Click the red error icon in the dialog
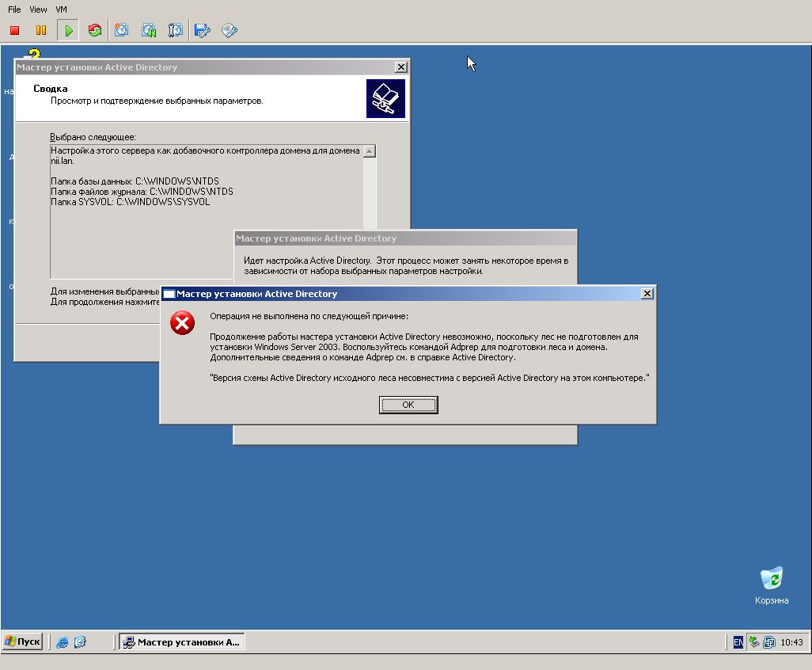The height and width of the screenshot is (670, 812). click(x=182, y=323)
